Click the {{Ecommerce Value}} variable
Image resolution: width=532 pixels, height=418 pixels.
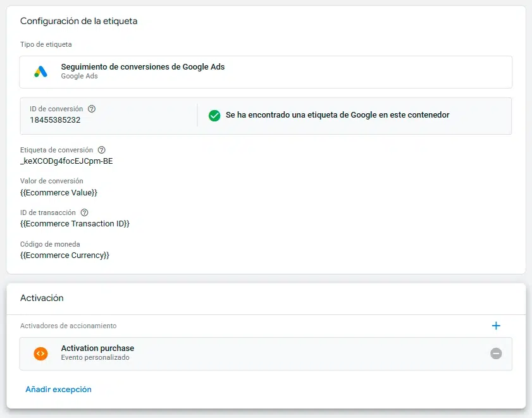point(59,193)
